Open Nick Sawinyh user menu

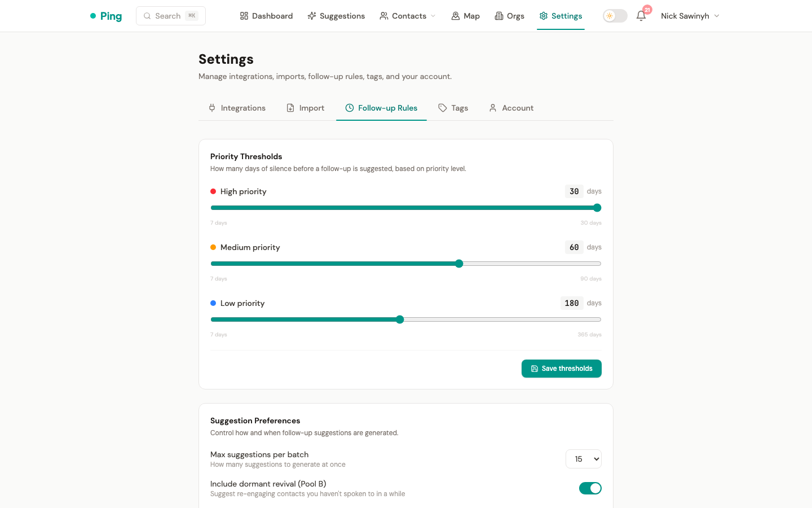point(690,16)
